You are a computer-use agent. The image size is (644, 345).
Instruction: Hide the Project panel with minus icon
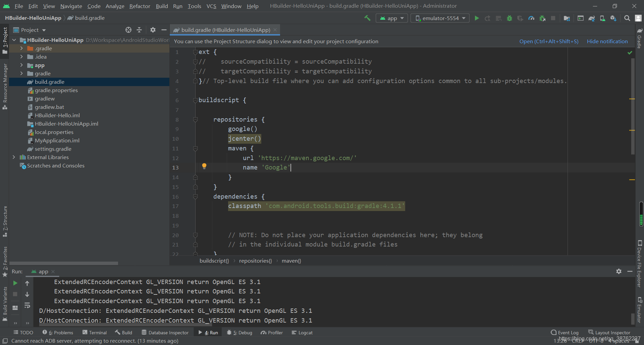tap(164, 30)
